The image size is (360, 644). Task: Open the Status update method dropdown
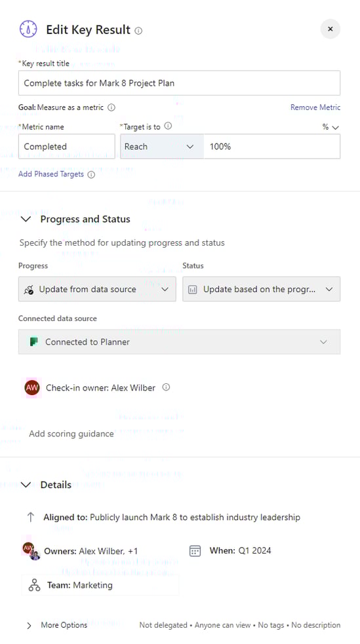(262, 289)
